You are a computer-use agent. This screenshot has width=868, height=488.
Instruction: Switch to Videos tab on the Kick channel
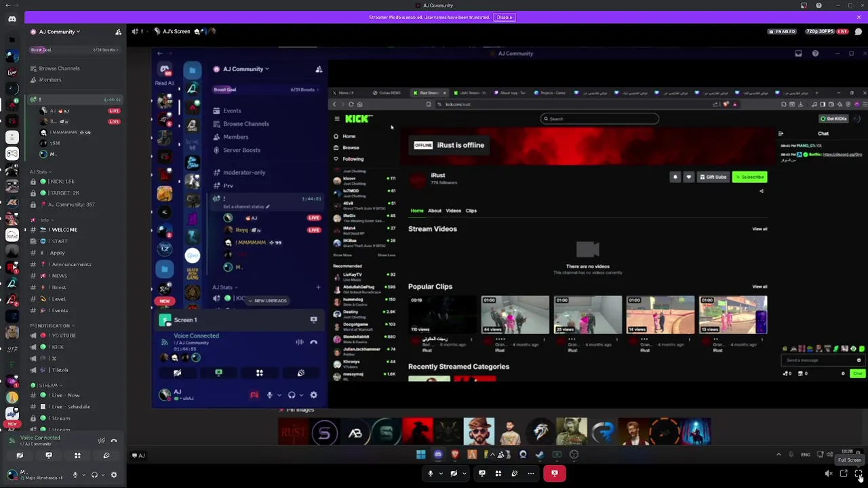pyautogui.click(x=453, y=211)
